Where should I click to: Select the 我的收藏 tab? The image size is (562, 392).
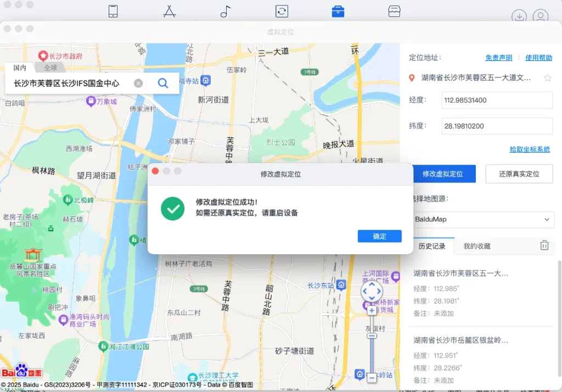(477, 246)
